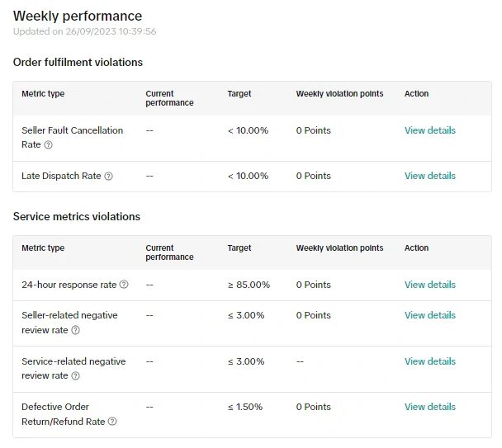The height and width of the screenshot is (448, 502).
Task: Click the Service metrics violations section title
Action: pos(77,216)
